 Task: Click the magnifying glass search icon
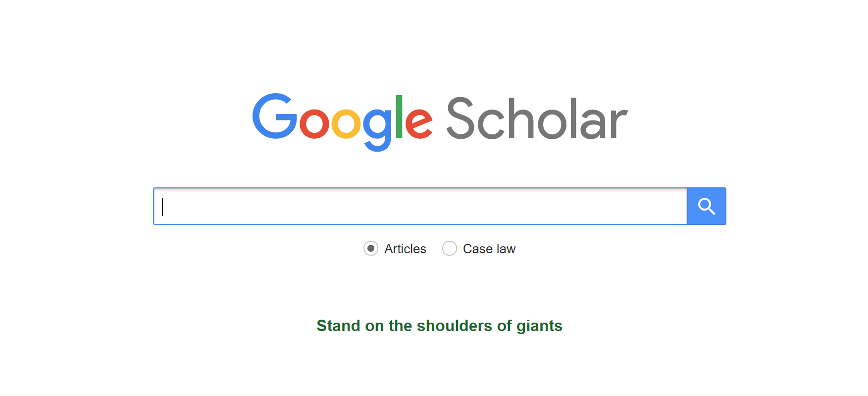coord(707,206)
